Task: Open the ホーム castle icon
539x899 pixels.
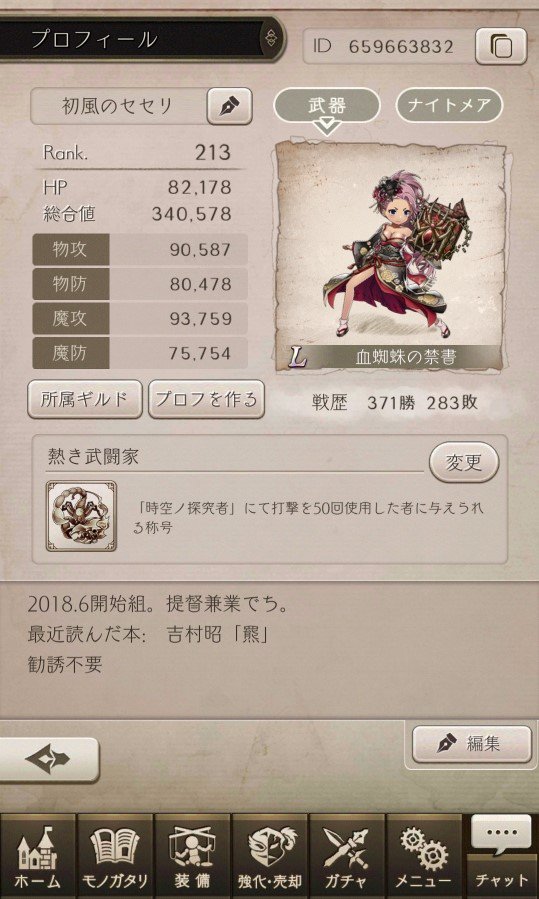Action: 38,857
